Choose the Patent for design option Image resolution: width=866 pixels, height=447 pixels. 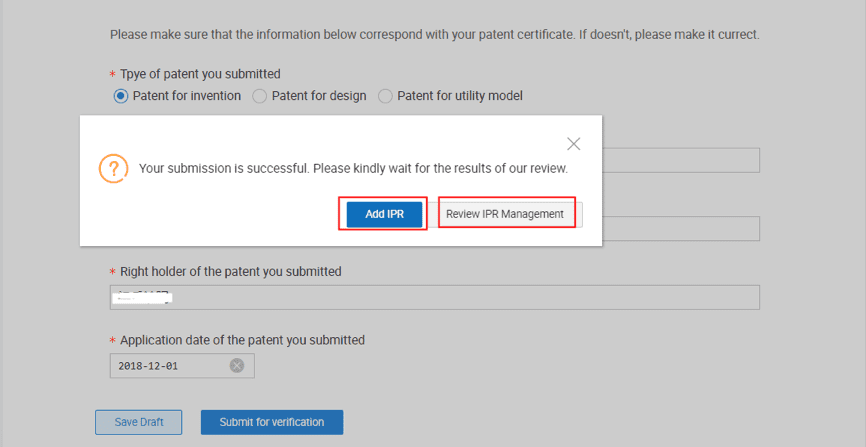pos(260,96)
